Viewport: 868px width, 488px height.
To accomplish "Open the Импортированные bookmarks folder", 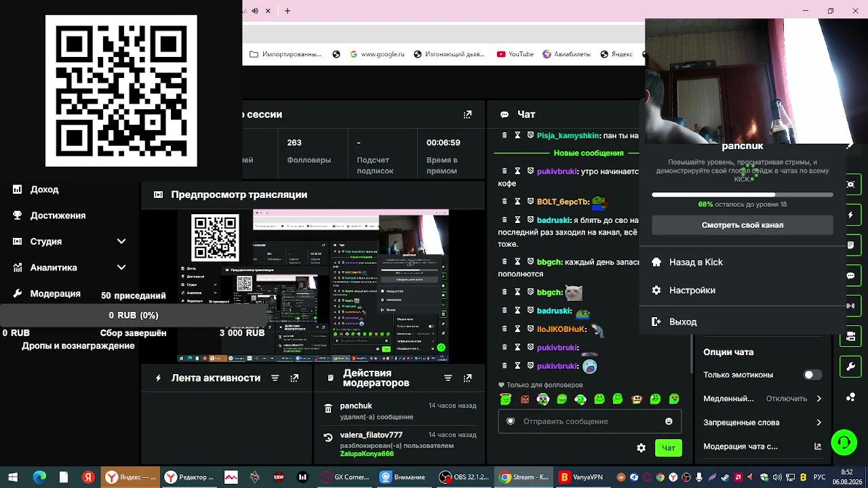I will pyautogui.click(x=285, y=54).
